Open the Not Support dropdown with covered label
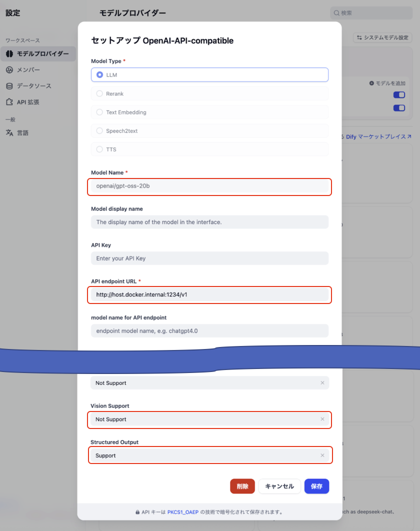 [x=209, y=382]
